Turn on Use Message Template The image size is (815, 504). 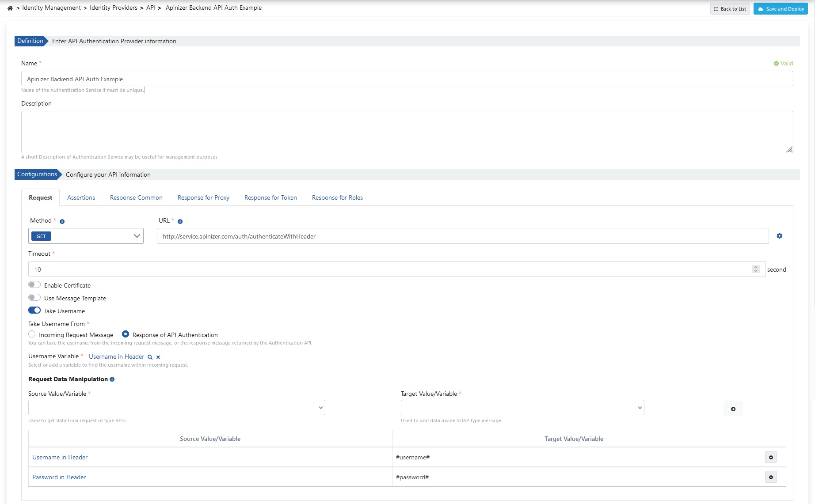[x=34, y=298]
